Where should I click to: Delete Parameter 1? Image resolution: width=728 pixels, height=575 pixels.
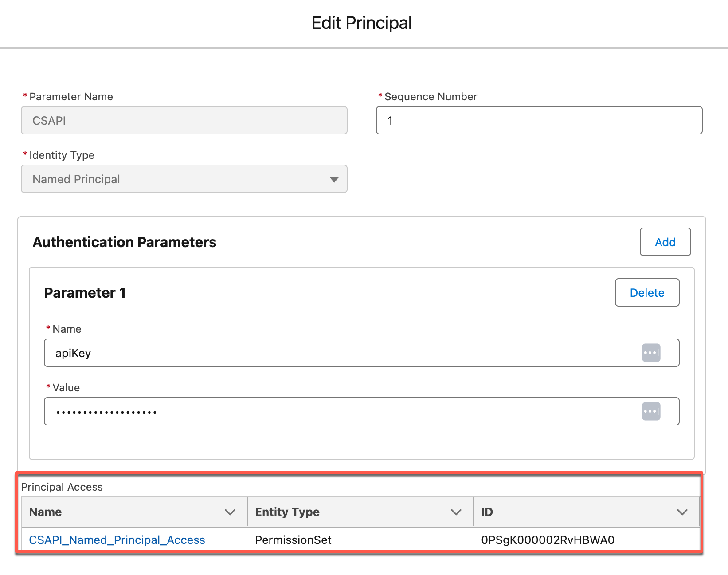(647, 292)
